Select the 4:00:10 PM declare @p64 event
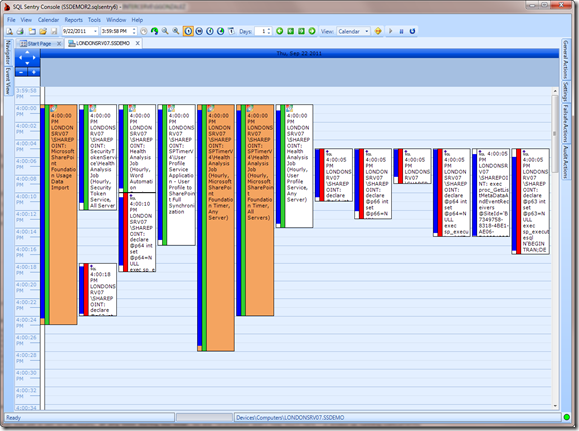This screenshot has width=579, height=431. click(137, 232)
